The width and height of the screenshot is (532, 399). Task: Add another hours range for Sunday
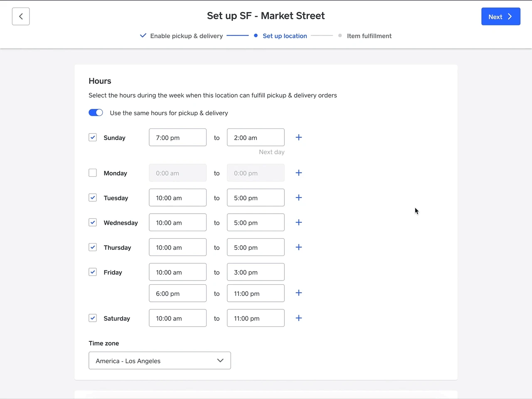click(x=299, y=138)
